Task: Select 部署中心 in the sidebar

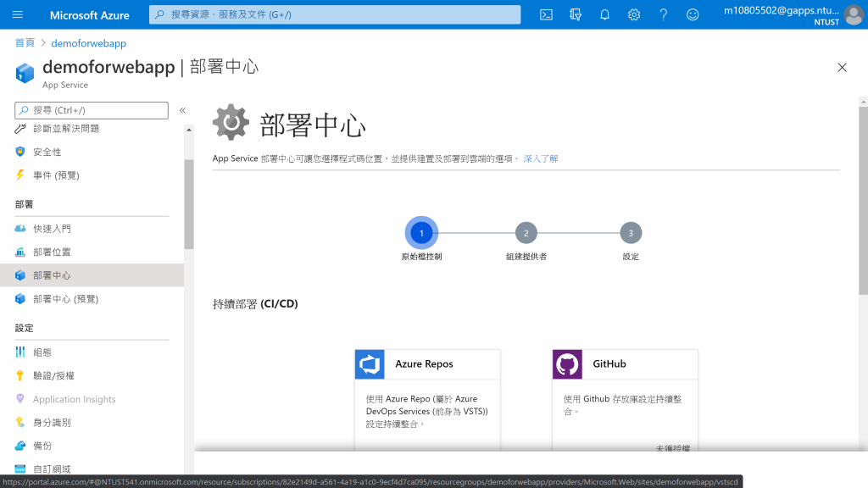Action: pyautogui.click(x=92, y=275)
